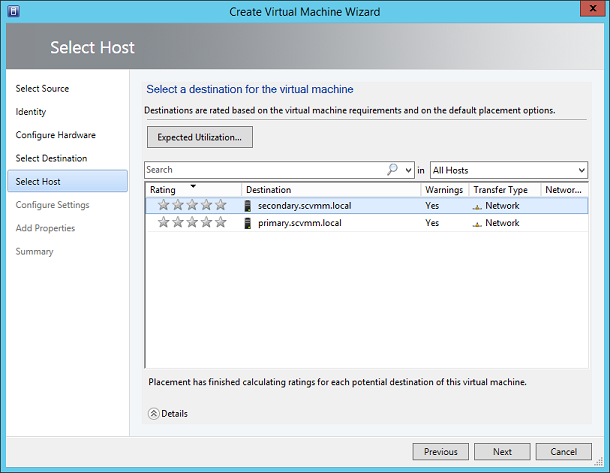Go to the Configure Settings step
Screen dimensions: 610x473
tap(53, 205)
